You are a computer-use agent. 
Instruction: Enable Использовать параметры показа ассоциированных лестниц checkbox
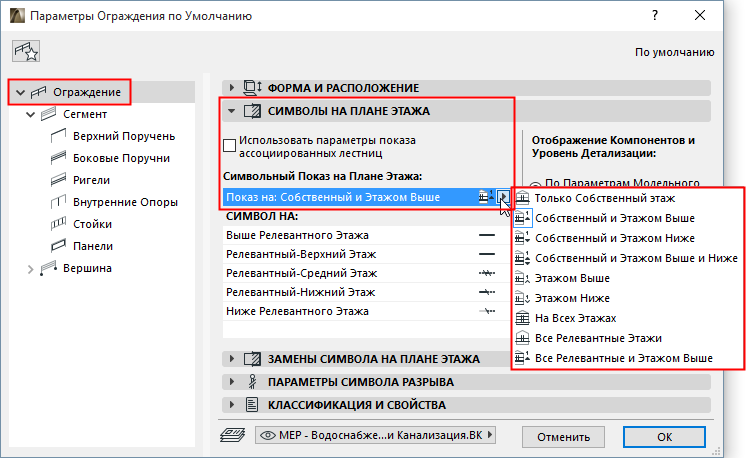[229, 146]
